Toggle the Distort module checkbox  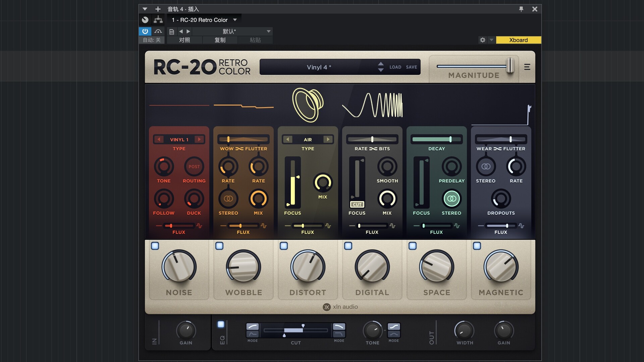pos(284,246)
